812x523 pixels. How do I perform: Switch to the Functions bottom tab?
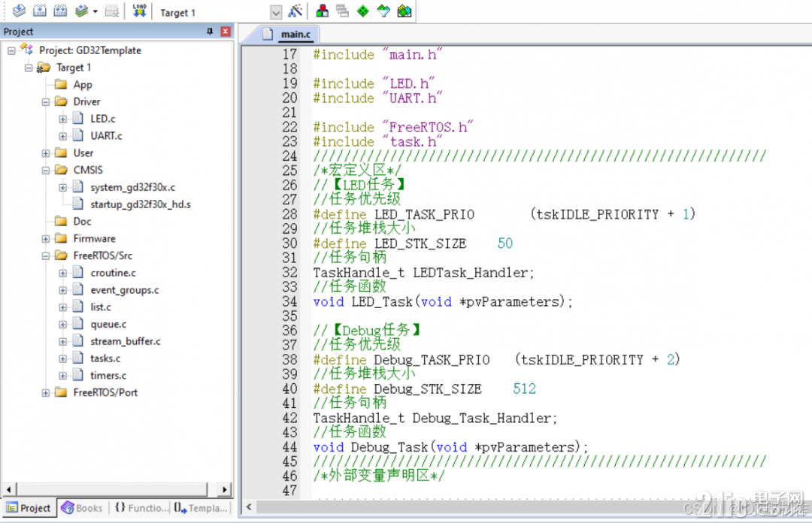click(x=142, y=508)
